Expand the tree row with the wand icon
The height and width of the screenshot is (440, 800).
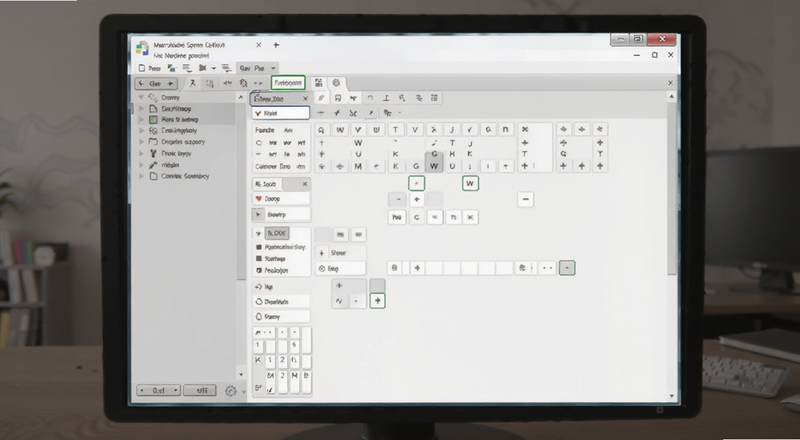point(141,165)
